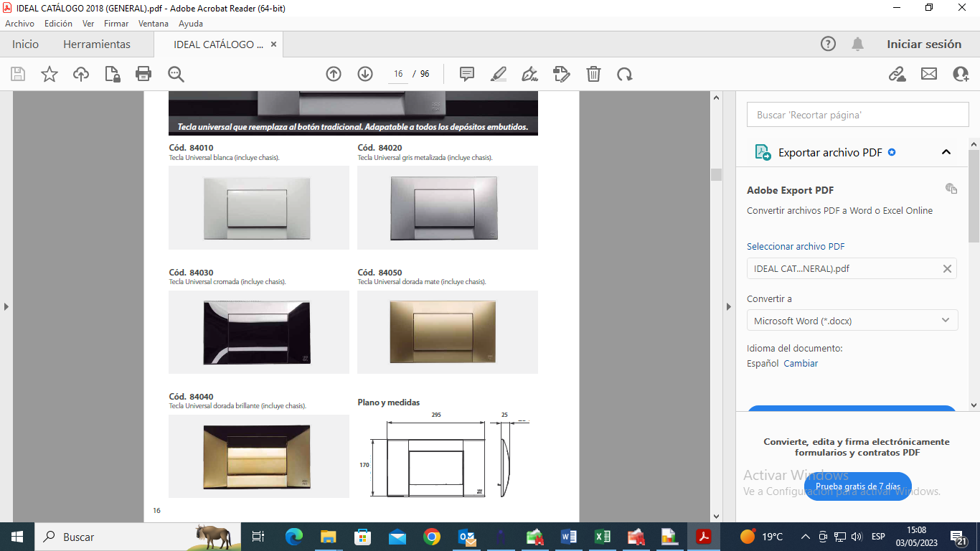This screenshot has height=551, width=980.
Task: Click the Buscar 'Recortar página' search field
Action: pos(852,115)
